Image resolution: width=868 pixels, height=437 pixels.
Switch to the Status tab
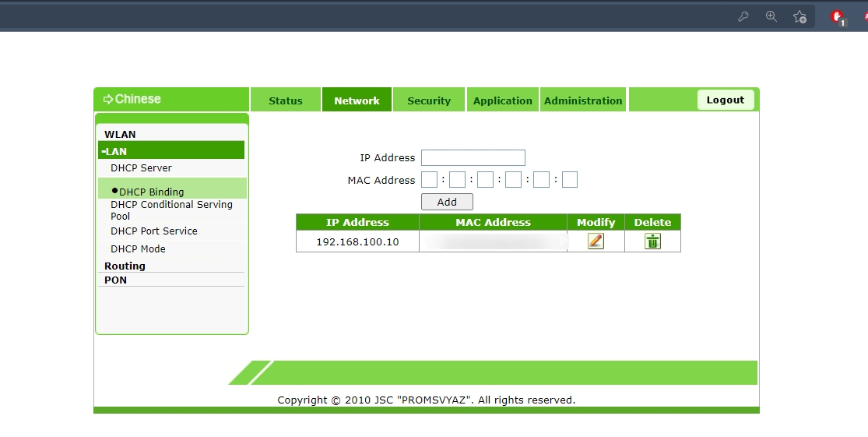pyautogui.click(x=286, y=100)
